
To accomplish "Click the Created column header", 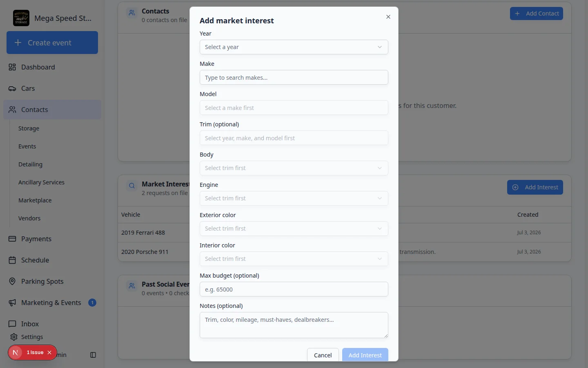I will tap(528, 215).
